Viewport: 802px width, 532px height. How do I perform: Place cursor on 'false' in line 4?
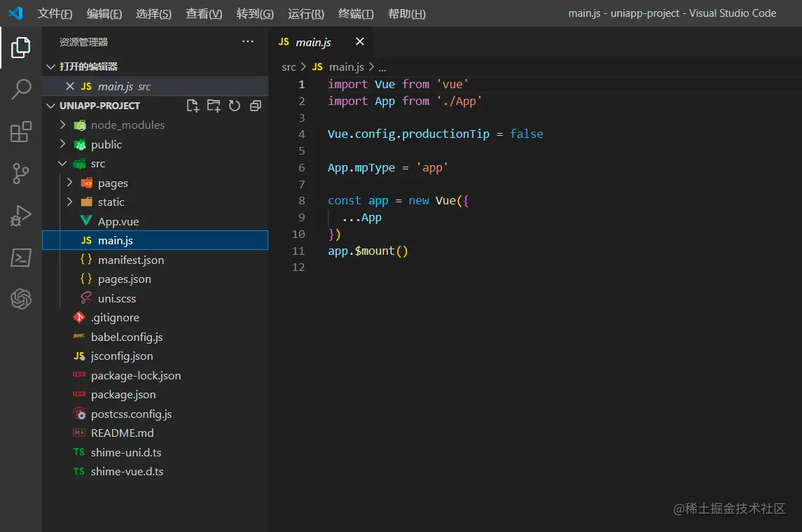(526, 134)
